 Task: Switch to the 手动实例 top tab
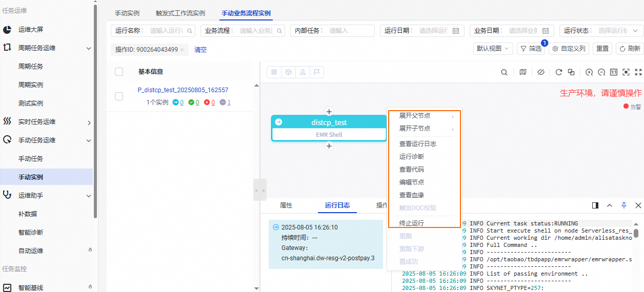127,13
